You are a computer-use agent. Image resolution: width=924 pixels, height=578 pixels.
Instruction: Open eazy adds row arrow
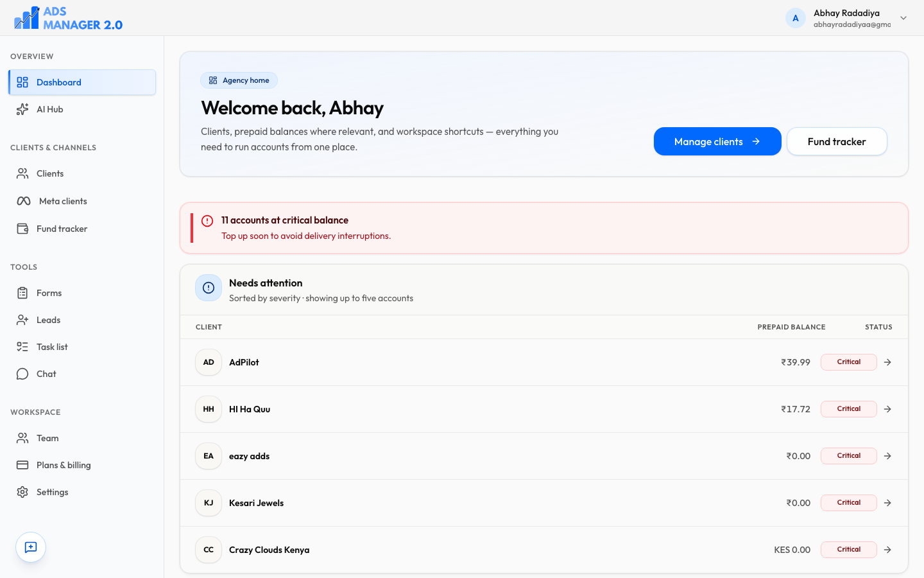click(x=887, y=456)
